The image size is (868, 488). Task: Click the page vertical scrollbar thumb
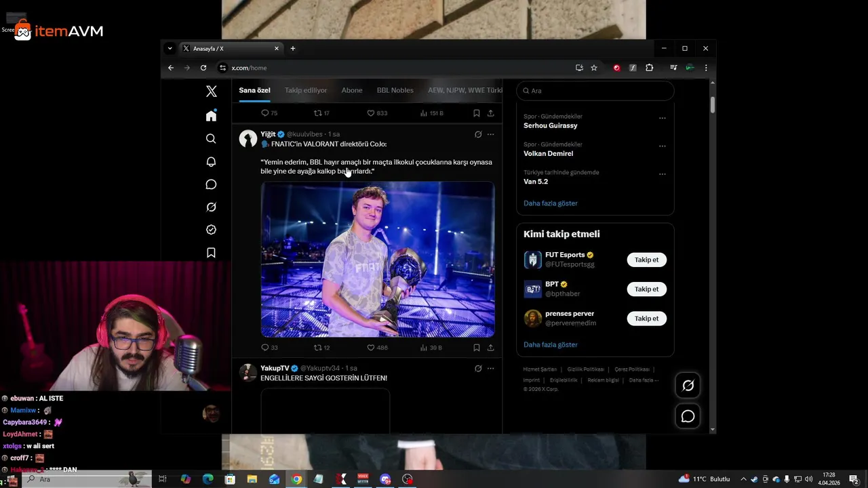coord(713,105)
